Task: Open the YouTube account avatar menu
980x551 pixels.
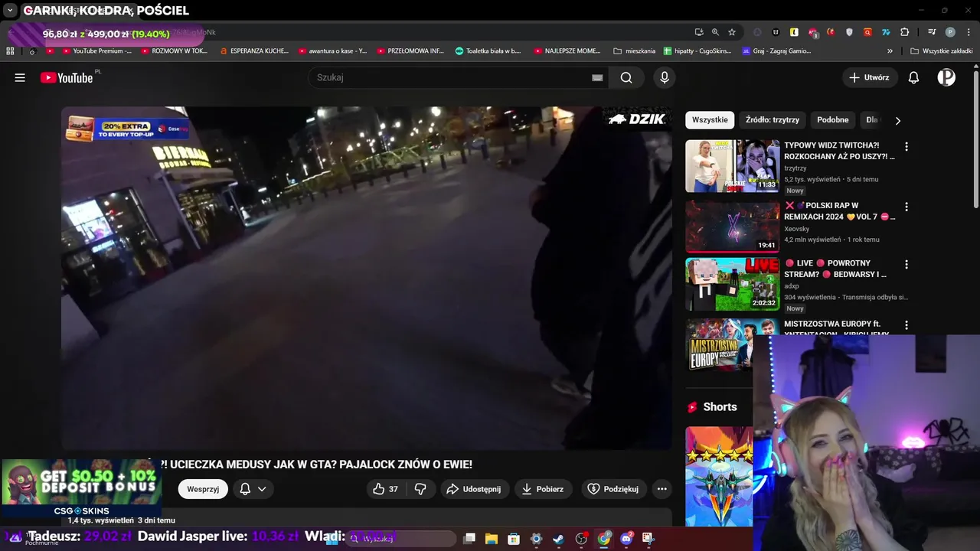Action: (x=946, y=77)
